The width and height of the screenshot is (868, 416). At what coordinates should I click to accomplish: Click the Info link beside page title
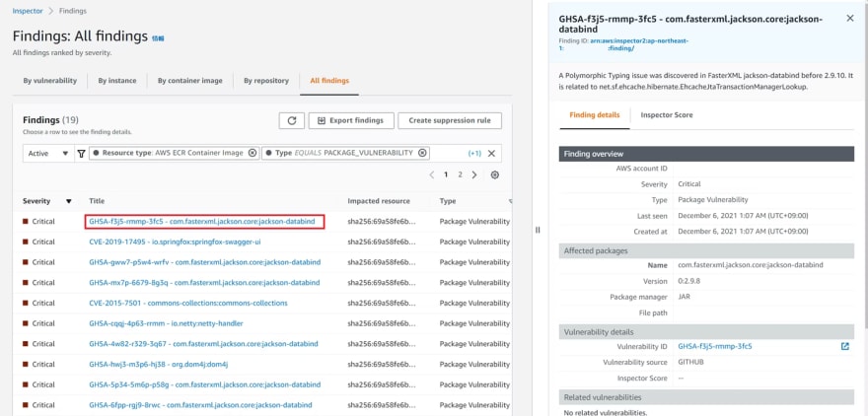(158, 38)
